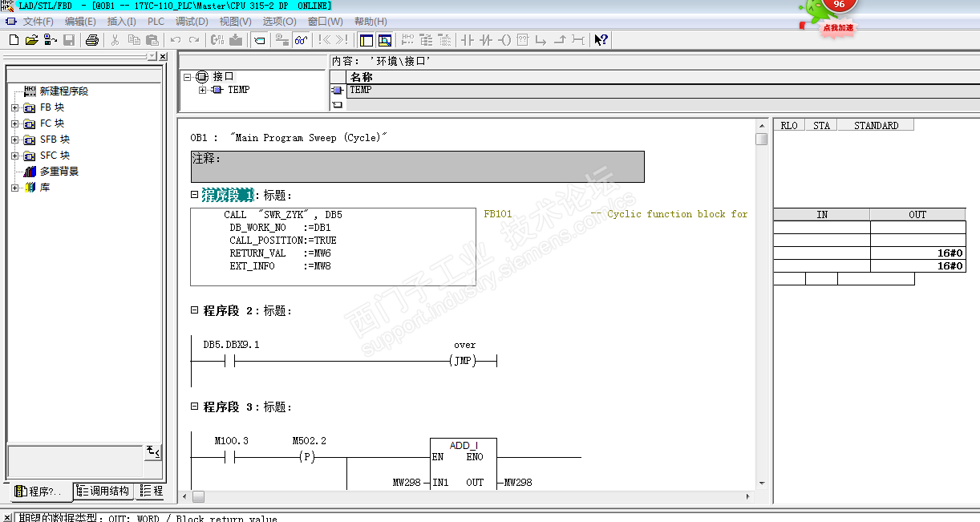Toggle the Overviews panel icon

366,40
